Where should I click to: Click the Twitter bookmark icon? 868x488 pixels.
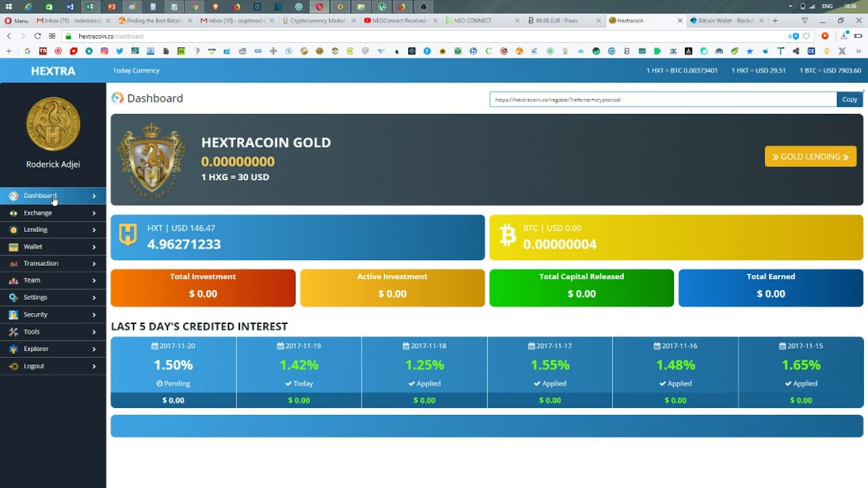pyautogui.click(x=120, y=51)
